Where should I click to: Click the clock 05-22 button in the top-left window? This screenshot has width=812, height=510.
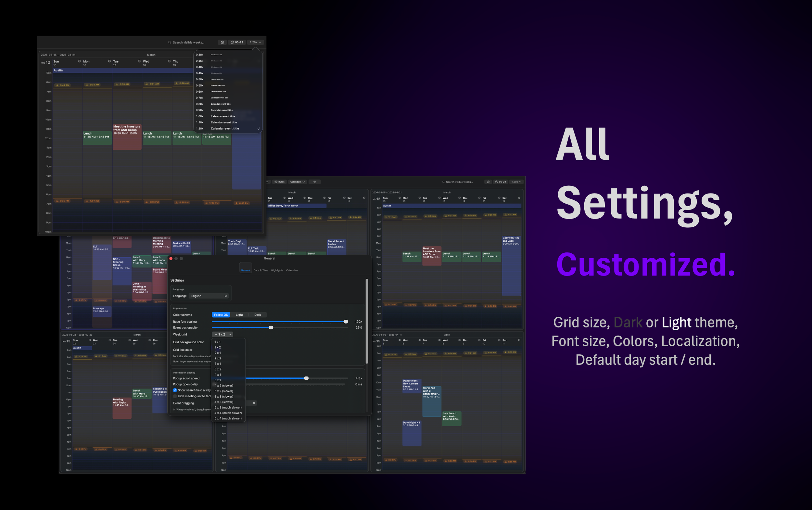pos(237,43)
